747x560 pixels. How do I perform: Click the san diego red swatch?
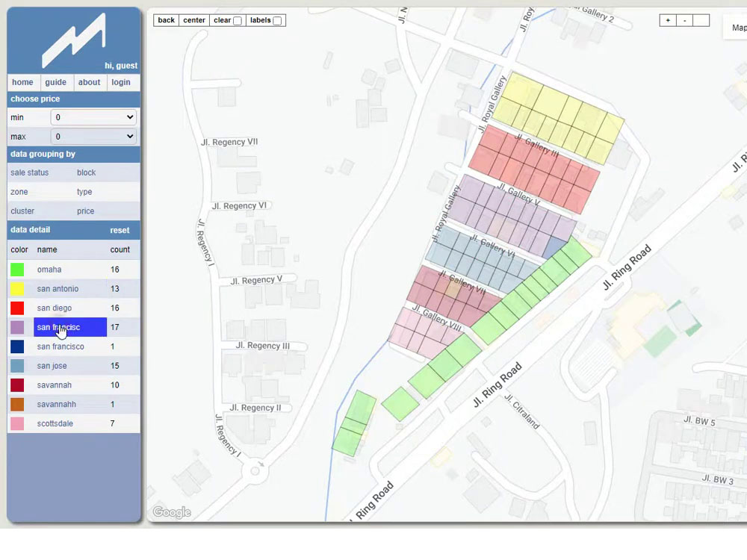(17, 308)
